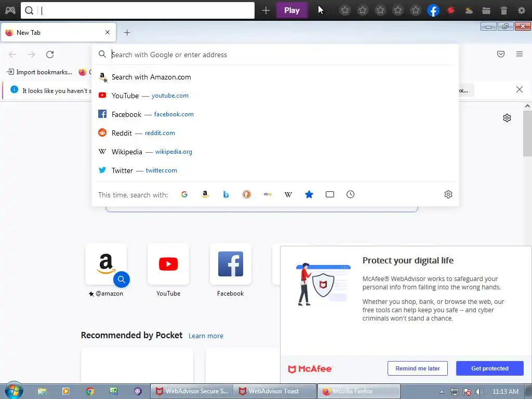532x399 pixels.
Task: Click the red bug icon in top bar
Action: click(x=451, y=10)
